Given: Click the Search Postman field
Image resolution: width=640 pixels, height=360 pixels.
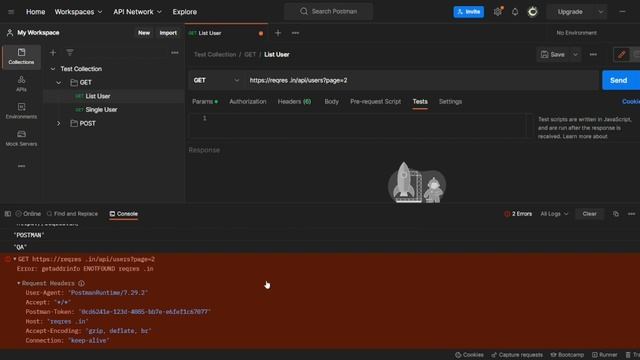Looking at the screenshot, I should click(x=329, y=11).
